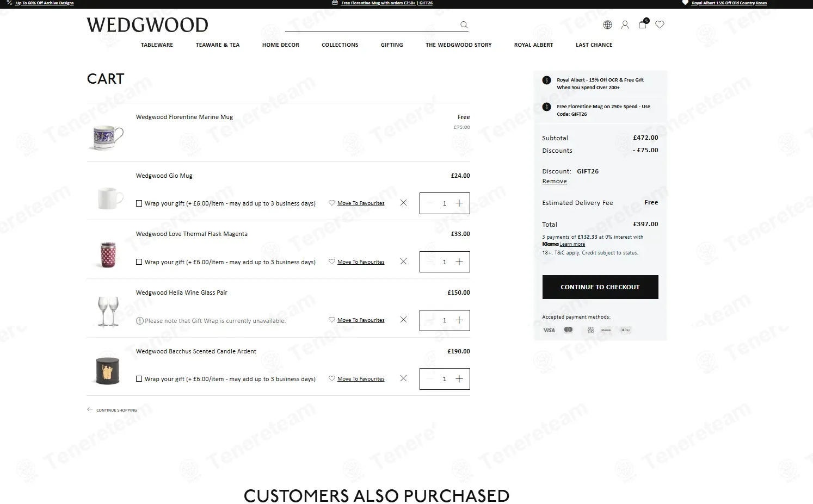
Task: Remove Love Thermal Flask Magenta with X
Action: [x=403, y=262]
